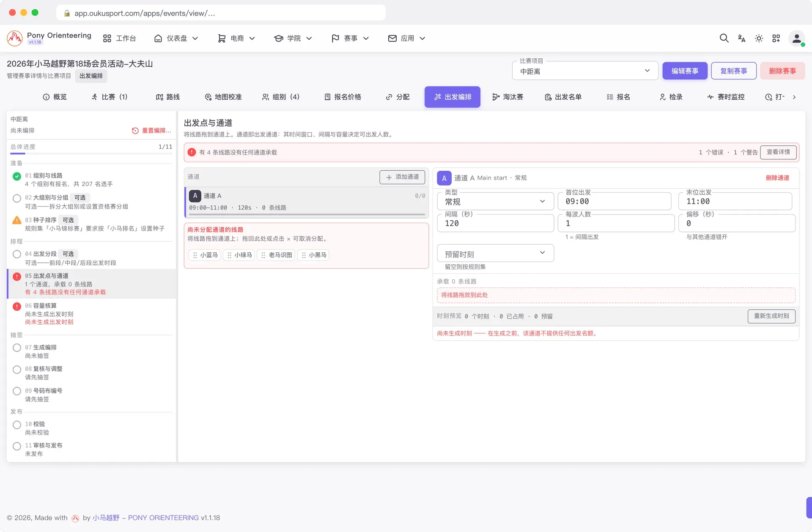The height and width of the screenshot is (532, 812).
Task: Click the red error icon in alert banner
Action: 192,152
